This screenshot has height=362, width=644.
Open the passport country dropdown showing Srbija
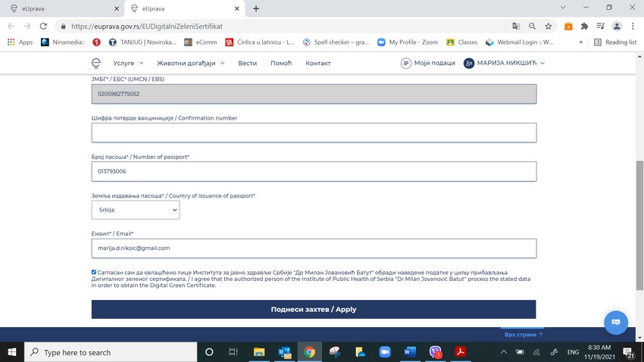(136, 210)
